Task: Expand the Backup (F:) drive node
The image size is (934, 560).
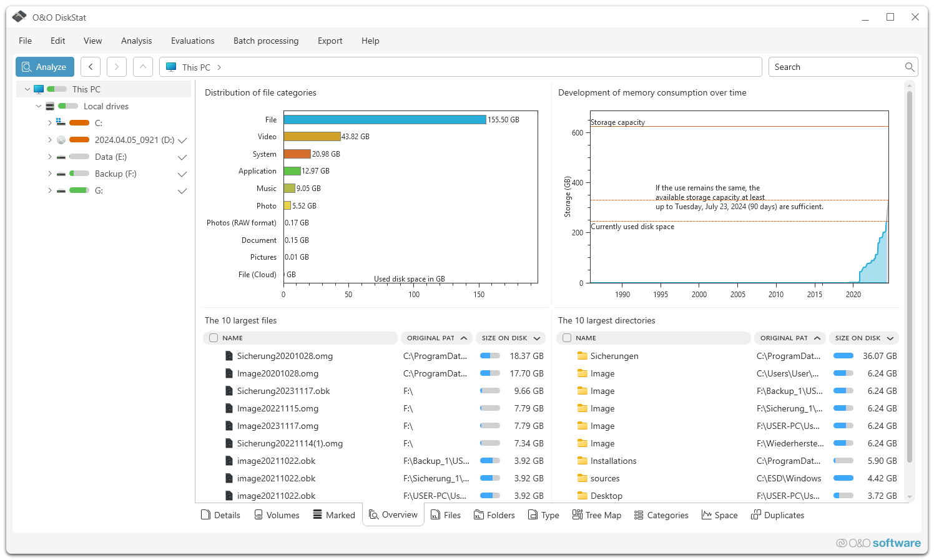Action: pyautogui.click(x=50, y=174)
